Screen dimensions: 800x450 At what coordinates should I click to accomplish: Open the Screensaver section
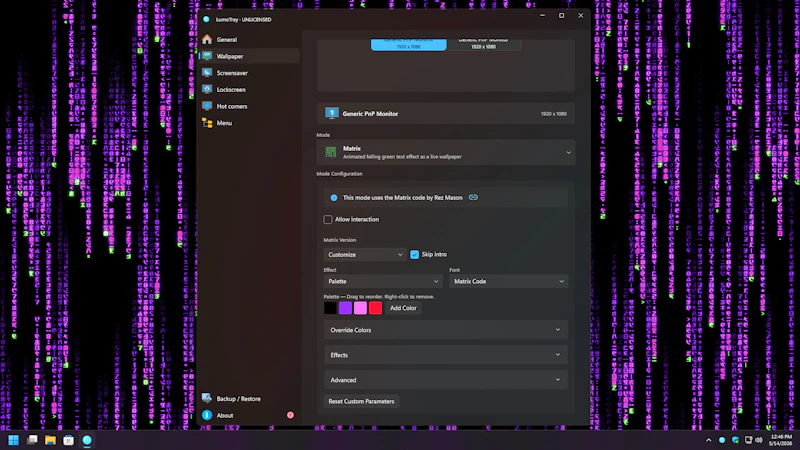click(249, 73)
